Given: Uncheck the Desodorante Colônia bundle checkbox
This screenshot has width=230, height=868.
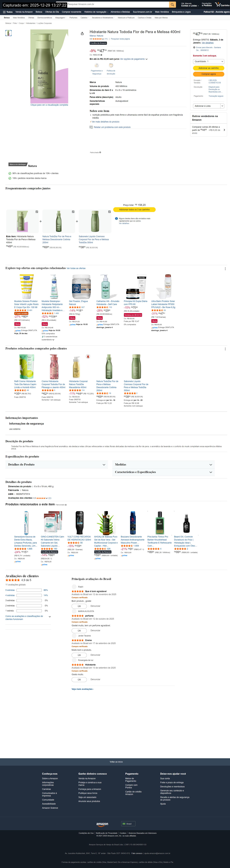Looking at the screenshot, I should coord(73,212).
